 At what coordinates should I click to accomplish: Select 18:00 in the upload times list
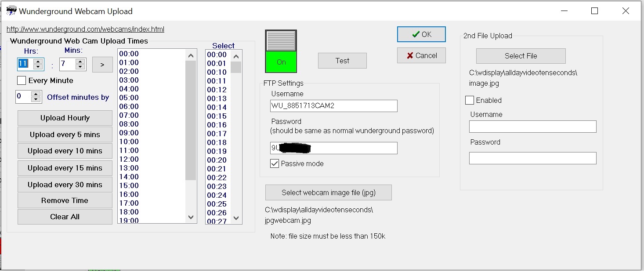(129, 212)
